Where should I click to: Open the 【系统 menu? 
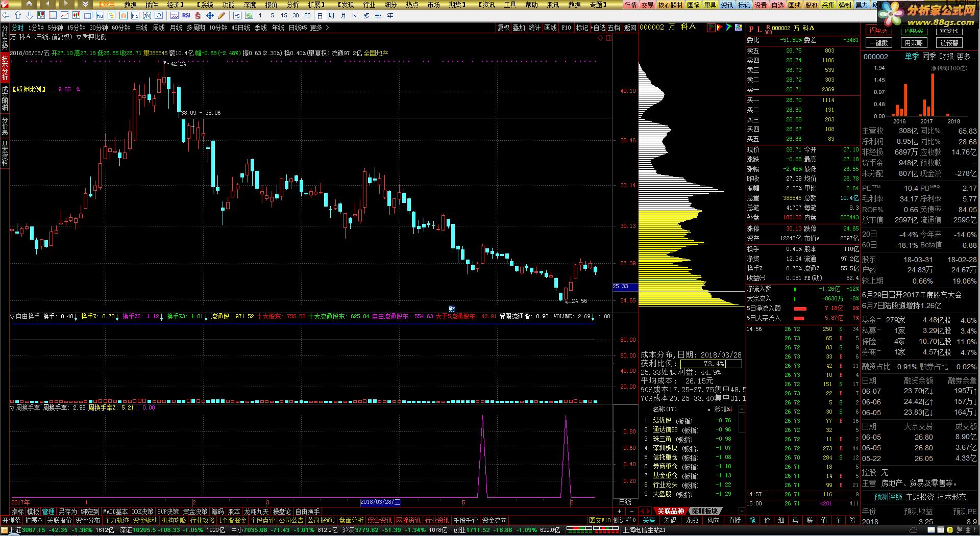(x=204, y=5)
